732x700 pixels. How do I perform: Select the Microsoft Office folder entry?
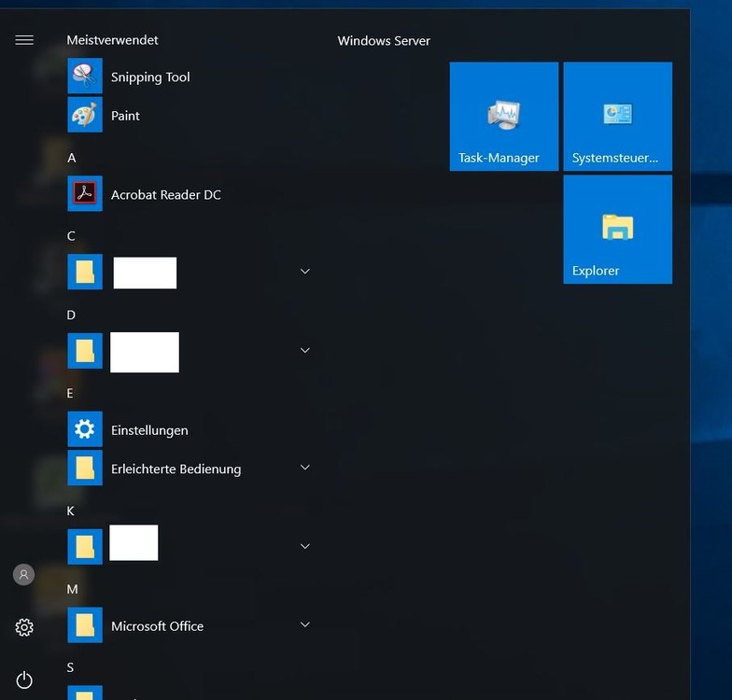click(x=157, y=626)
